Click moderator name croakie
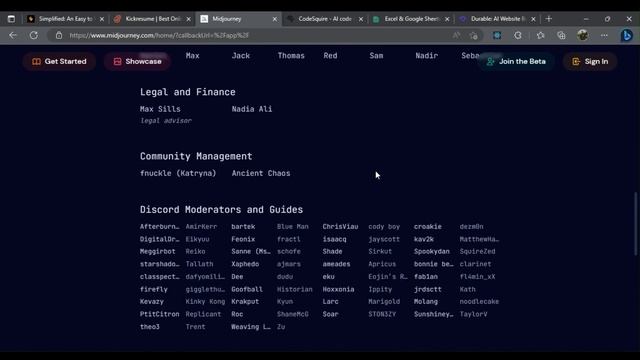This screenshot has height=360, width=640. (x=428, y=227)
